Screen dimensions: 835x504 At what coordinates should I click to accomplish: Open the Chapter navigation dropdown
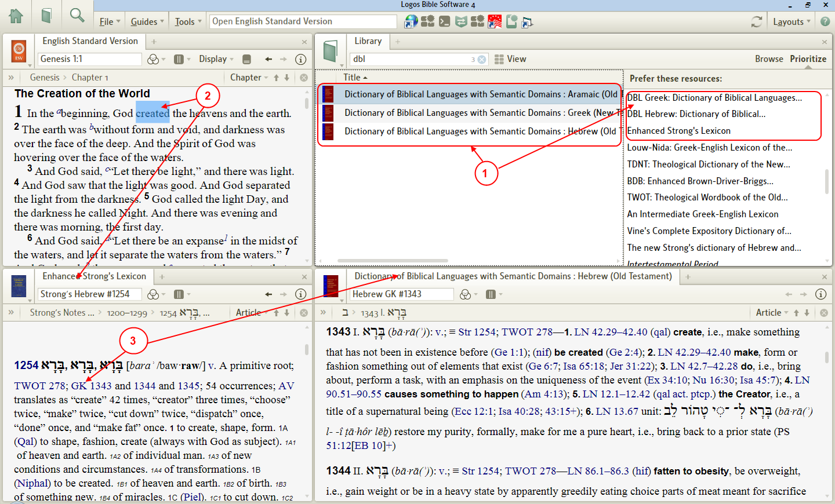tap(249, 78)
